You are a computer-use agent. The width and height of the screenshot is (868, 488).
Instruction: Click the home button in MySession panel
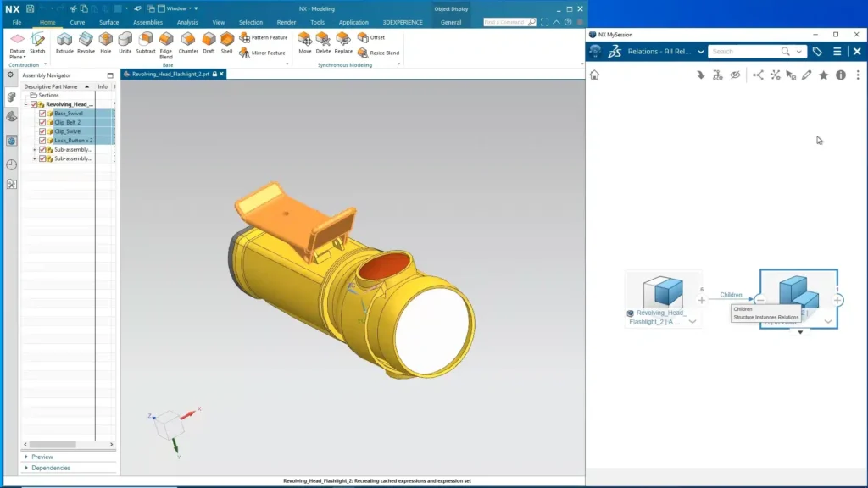pos(596,75)
